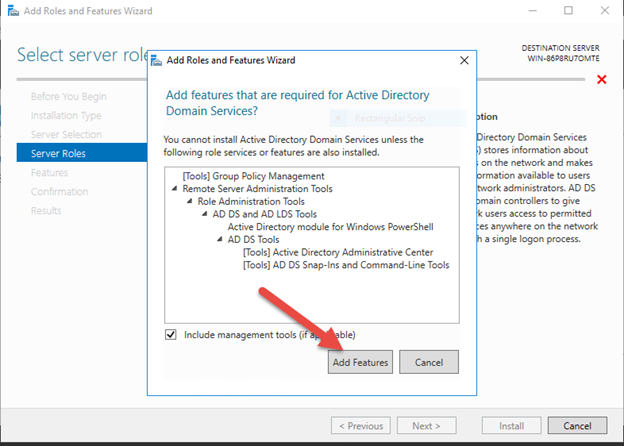This screenshot has height=446, width=624.
Task: Cancel the required features dialog
Action: [429, 362]
